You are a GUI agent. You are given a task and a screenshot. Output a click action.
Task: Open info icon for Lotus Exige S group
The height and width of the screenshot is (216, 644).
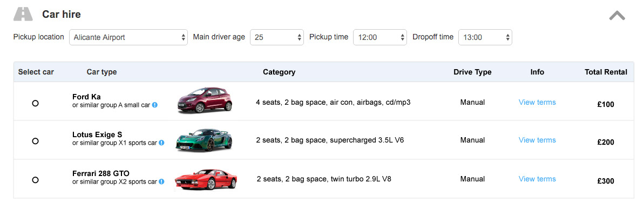[x=161, y=143]
